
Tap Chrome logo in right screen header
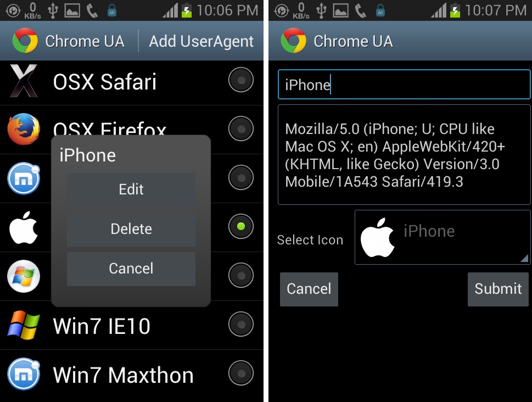pyautogui.click(x=293, y=41)
